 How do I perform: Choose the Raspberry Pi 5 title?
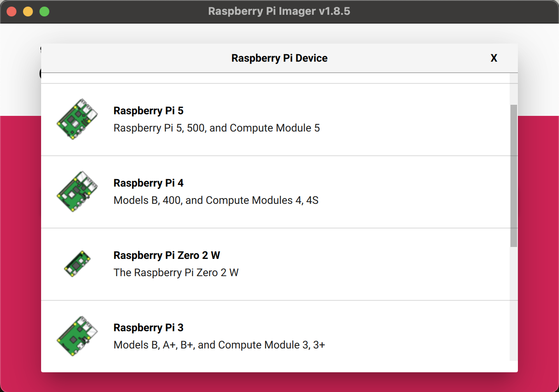148,111
